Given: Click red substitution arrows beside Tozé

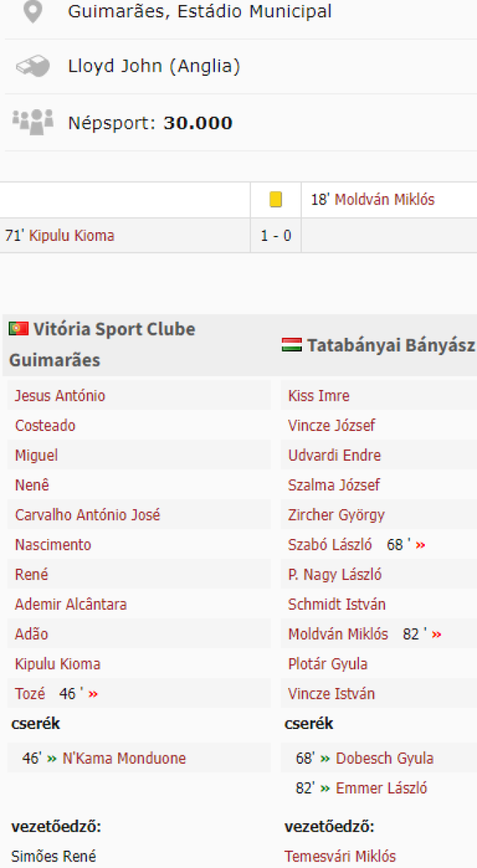Looking at the screenshot, I should tap(93, 694).
